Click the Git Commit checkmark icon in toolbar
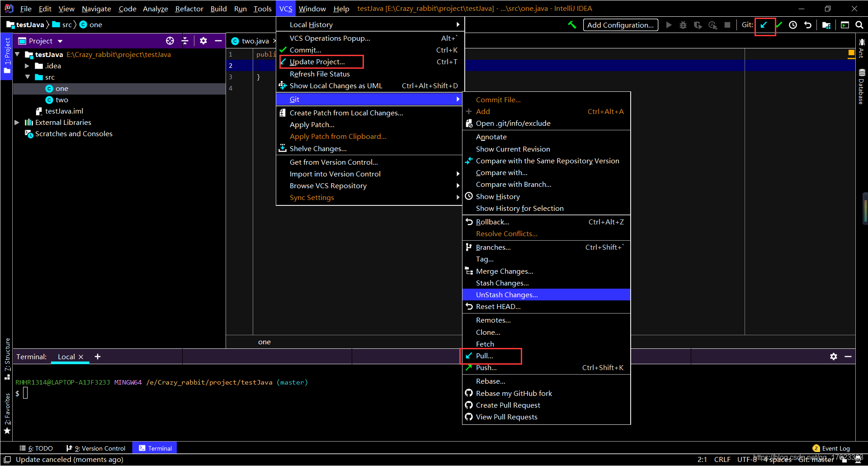 click(x=779, y=25)
